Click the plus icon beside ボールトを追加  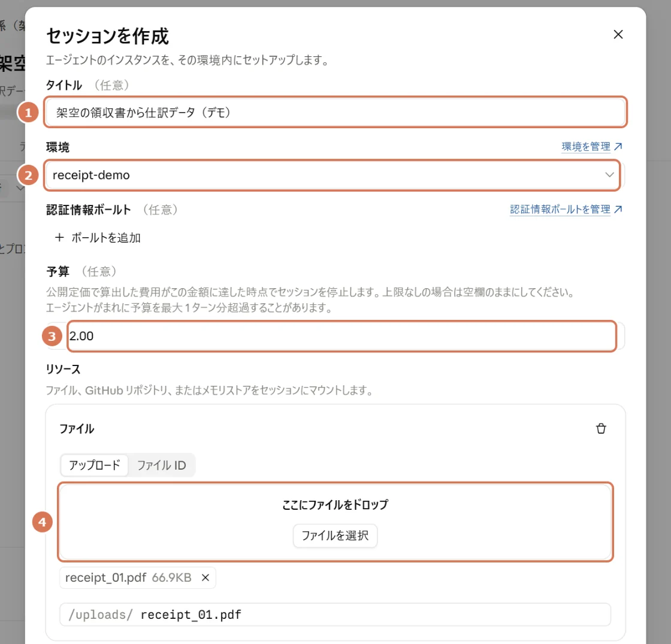pos(59,237)
